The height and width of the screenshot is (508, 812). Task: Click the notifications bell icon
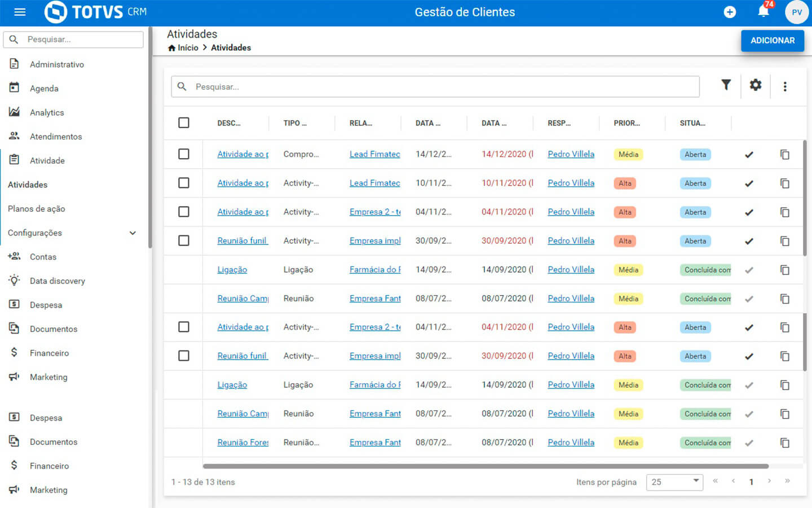click(764, 12)
